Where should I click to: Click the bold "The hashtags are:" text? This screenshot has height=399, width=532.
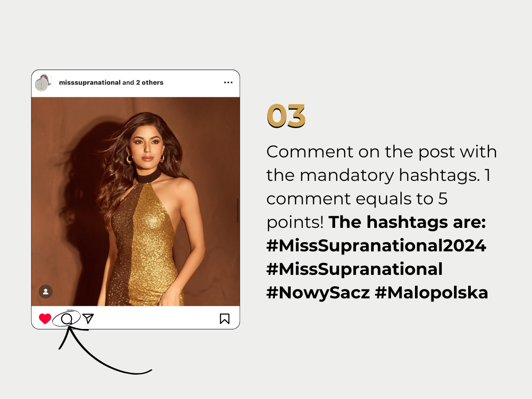[x=407, y=223]
